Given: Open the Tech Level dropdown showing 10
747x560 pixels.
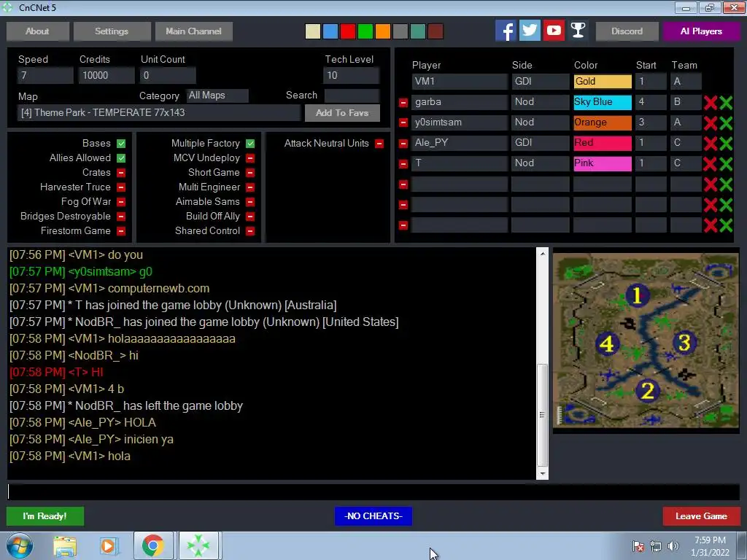Looking at the screenshot, I should click(351, 75).
